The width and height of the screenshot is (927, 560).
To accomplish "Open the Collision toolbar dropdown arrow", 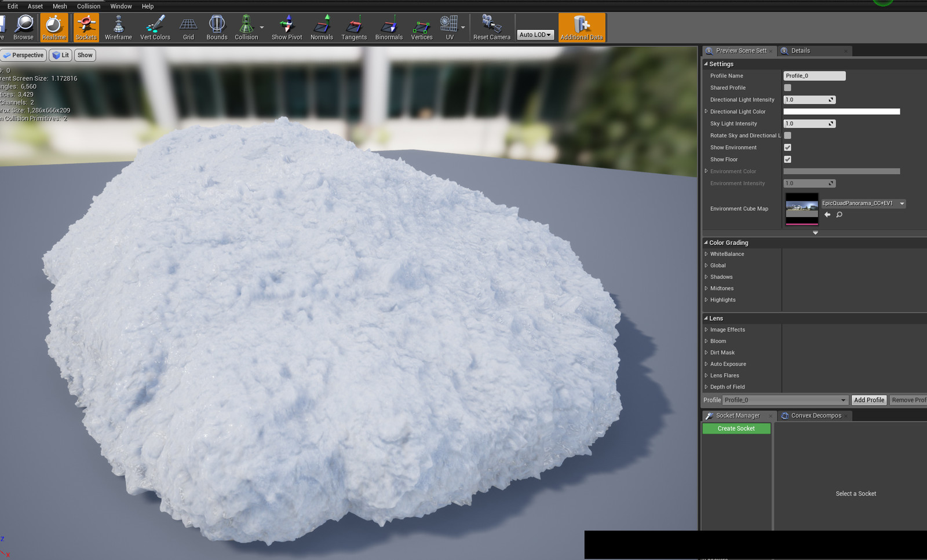I will [262, 27].
